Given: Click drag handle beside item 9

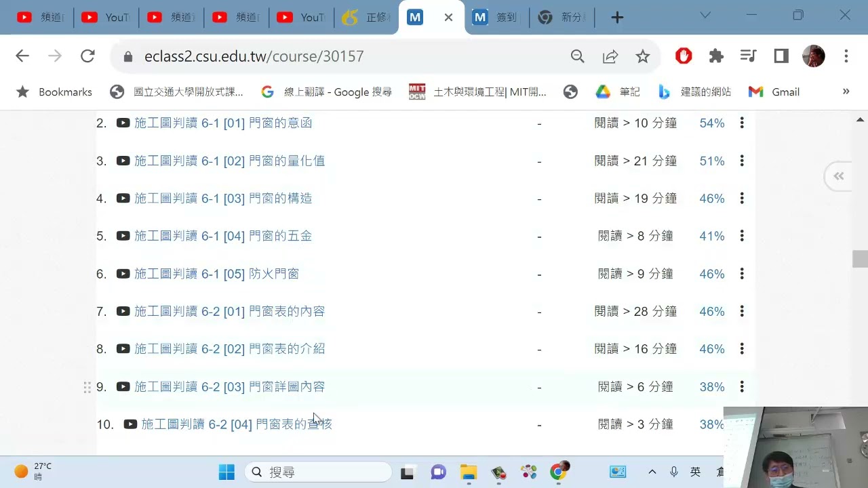Looking at the screenshot, I should 87,387.
